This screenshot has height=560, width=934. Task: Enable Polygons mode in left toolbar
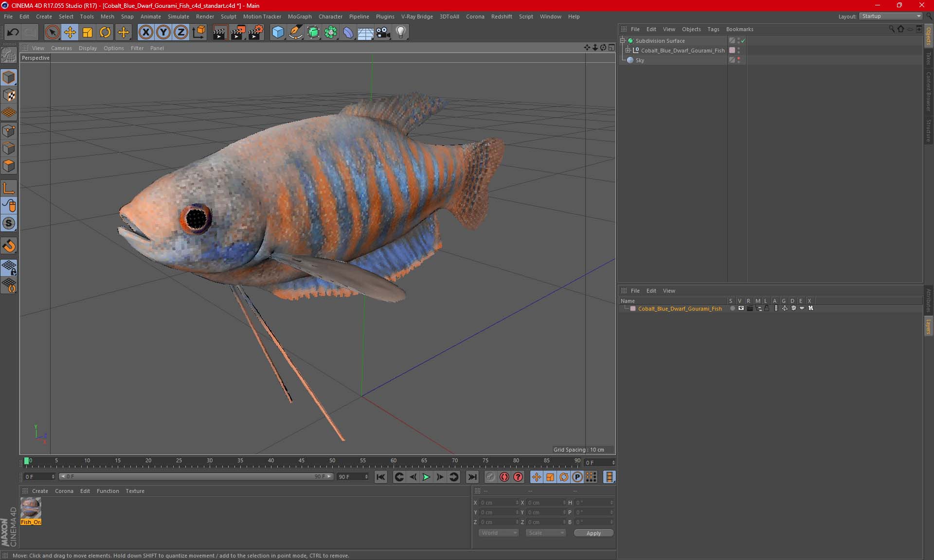9,166
